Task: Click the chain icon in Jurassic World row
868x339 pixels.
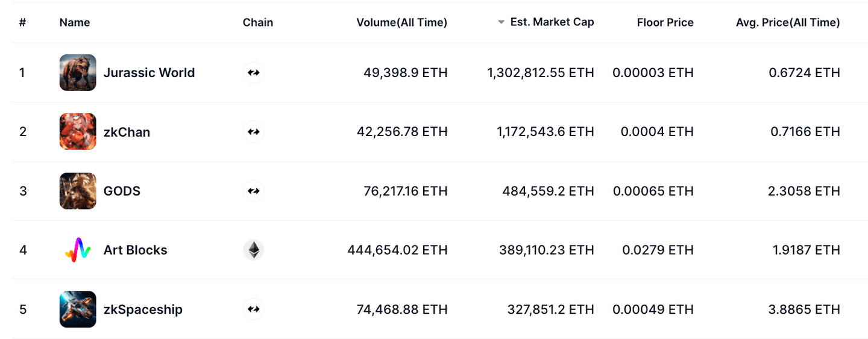Action: point(254,73)
